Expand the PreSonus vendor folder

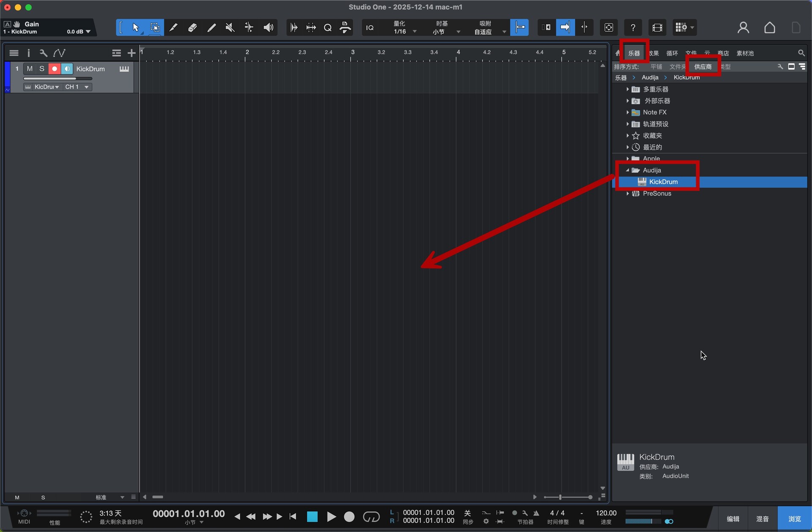point(628,193)
